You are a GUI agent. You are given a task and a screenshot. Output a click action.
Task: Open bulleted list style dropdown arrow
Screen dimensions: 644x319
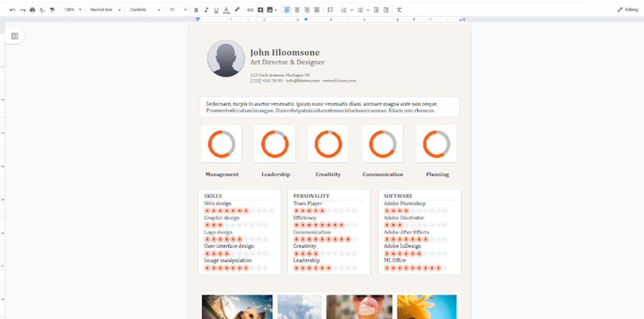(x=367, y=10)
